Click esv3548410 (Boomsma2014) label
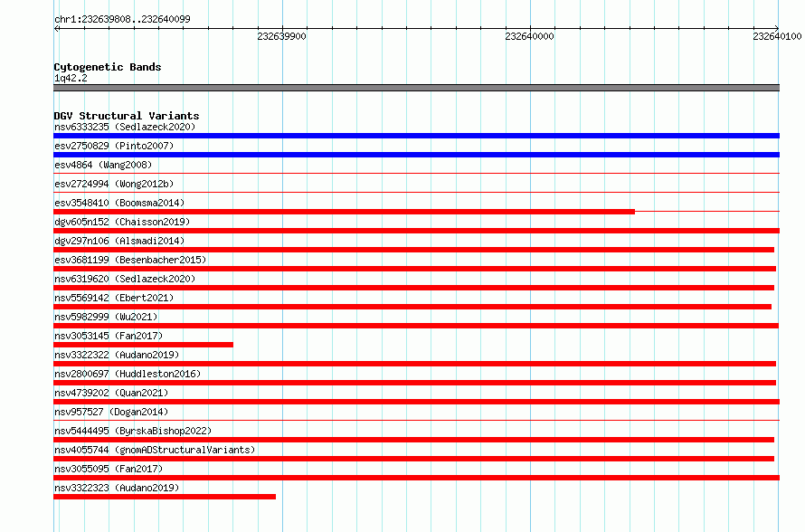 [119, 203]
